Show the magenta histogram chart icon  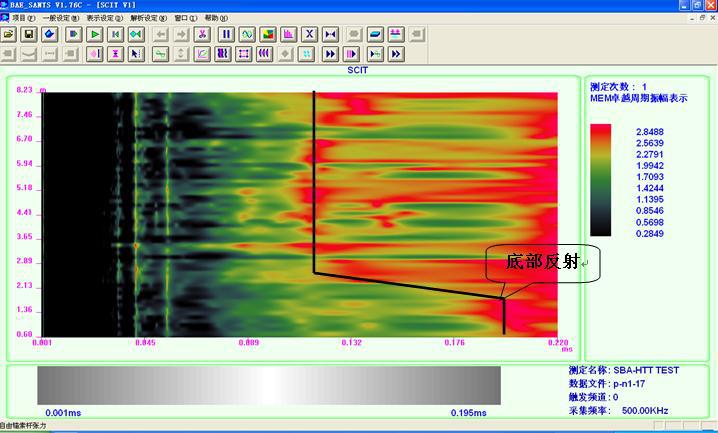coord(288,34)
